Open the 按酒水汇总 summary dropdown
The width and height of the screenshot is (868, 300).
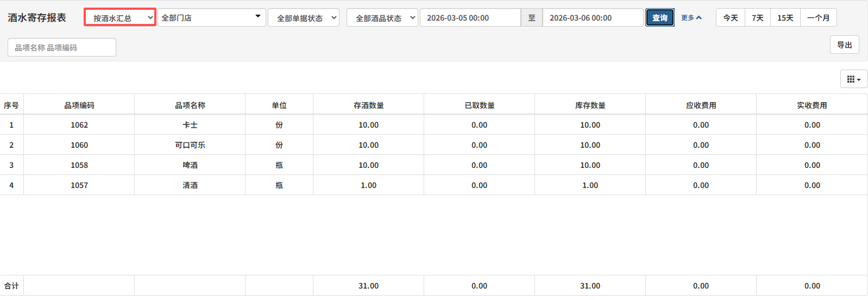(120, 18)
